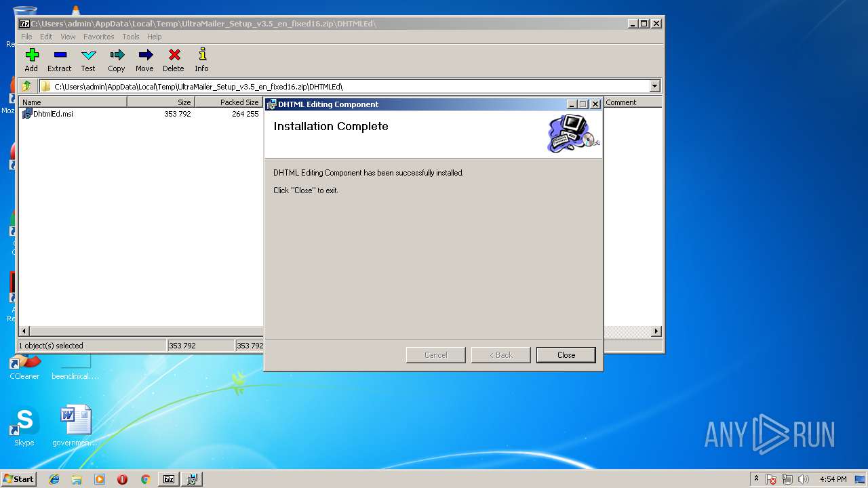Click the network tray icon
The width and height of the screenshot is (868, 488).
[x=787, y=479]
